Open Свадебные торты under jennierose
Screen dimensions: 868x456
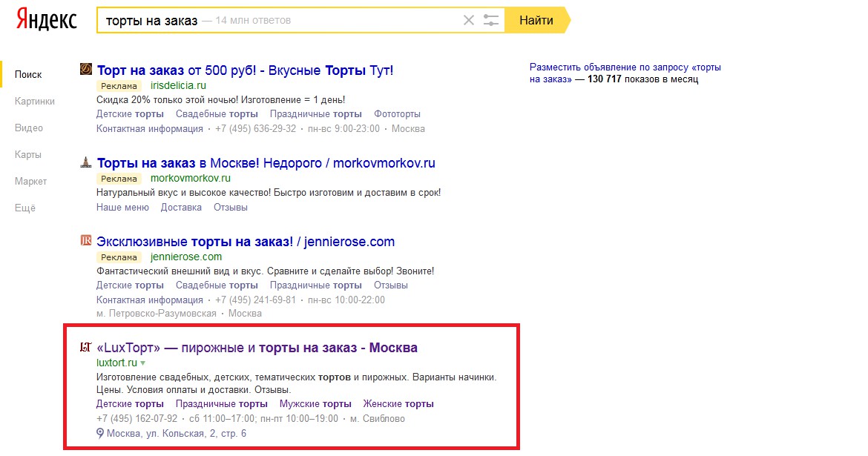point(217,285)
